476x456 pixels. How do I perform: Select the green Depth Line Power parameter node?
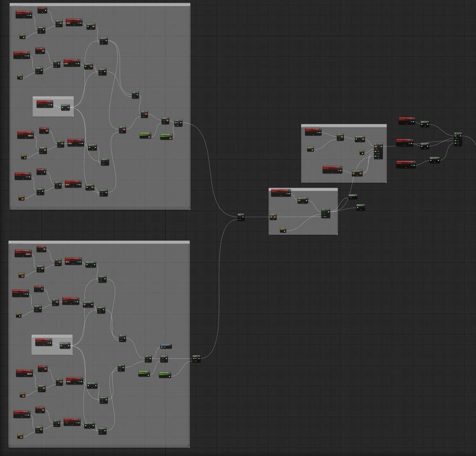tap(166, 136)
